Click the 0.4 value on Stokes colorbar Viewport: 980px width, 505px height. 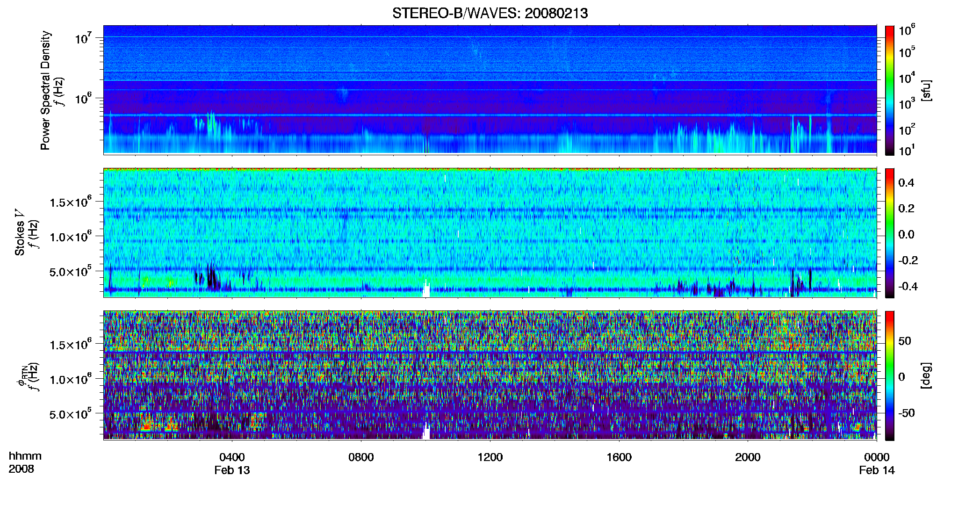point(906,183)
